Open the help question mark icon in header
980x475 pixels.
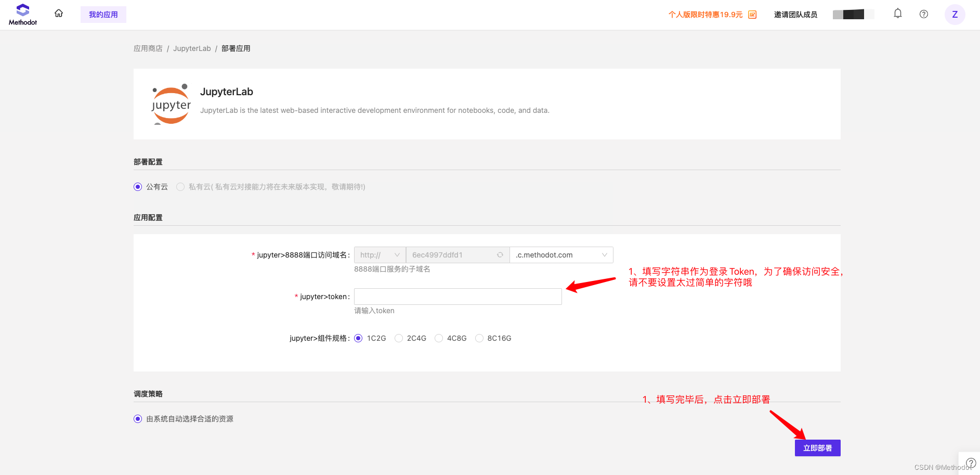pos(924,14)
